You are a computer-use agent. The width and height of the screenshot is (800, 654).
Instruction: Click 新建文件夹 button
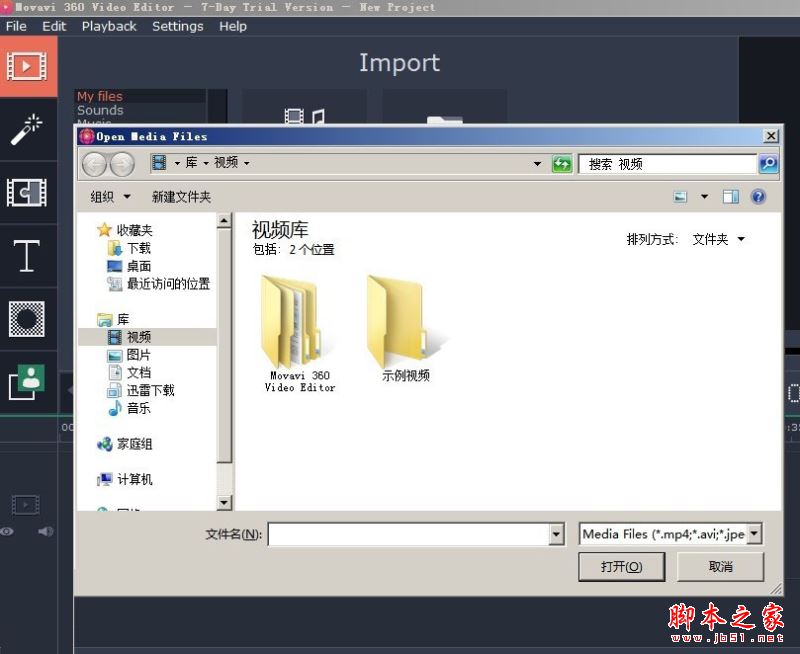tap(181, 196)
